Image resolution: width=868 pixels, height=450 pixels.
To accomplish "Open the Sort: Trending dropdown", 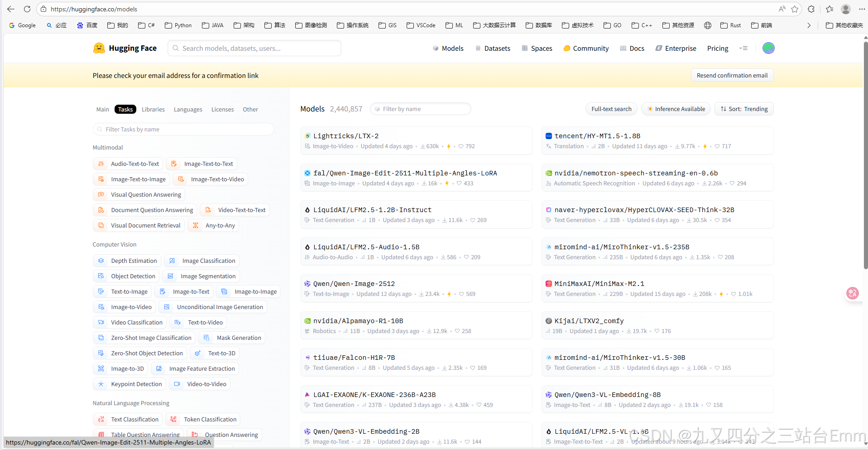I will coord(744,109).
